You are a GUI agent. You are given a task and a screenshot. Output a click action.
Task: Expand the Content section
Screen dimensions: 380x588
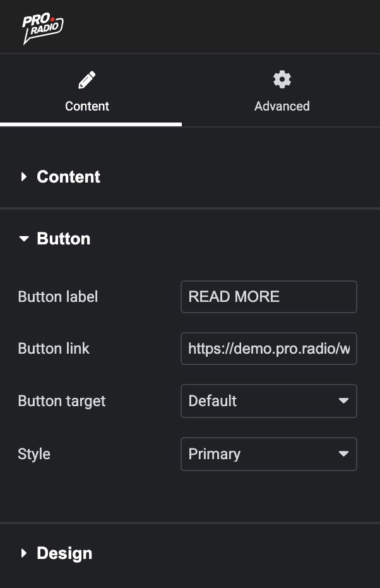click(x=68, y=177)
